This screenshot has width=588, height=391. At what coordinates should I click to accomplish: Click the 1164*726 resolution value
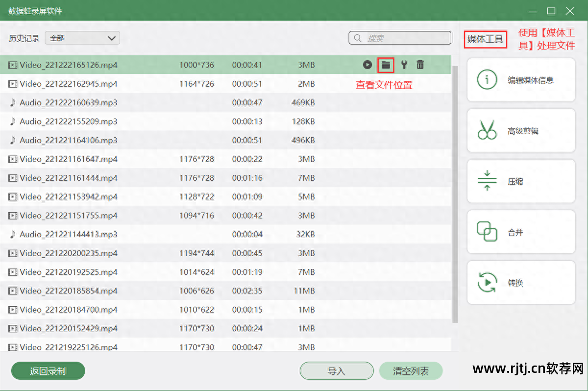197,84
